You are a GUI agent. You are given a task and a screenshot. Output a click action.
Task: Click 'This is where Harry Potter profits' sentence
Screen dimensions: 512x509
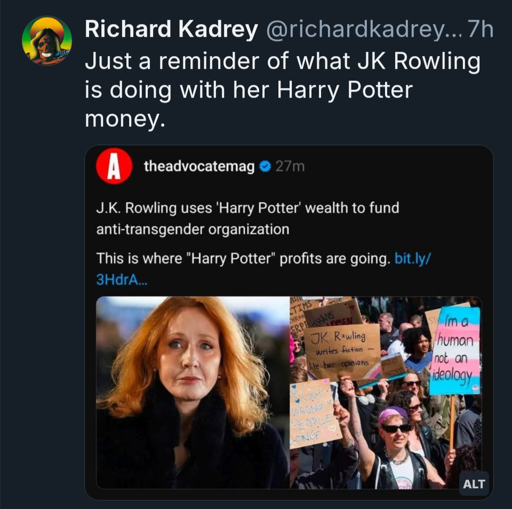click(x=243, y=259)
